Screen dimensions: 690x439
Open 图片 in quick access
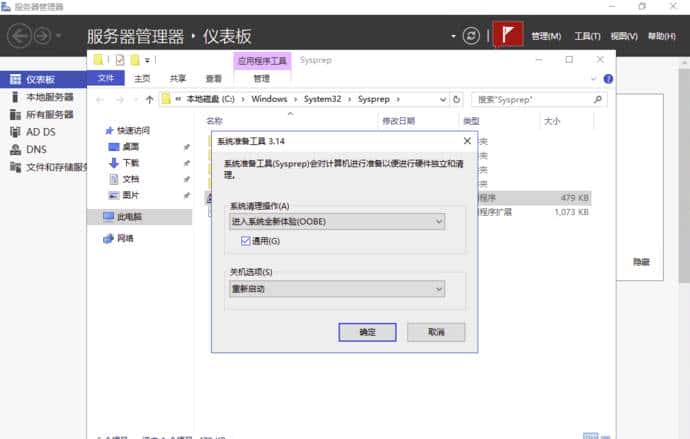pyautogui.click(x=125, y=195)
